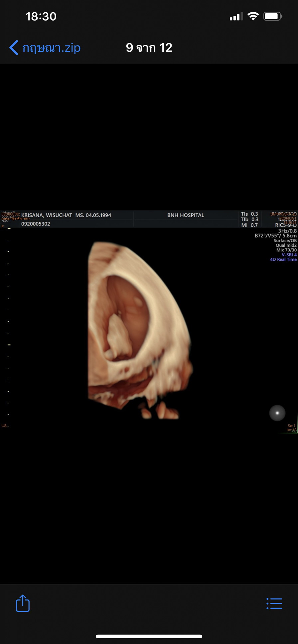Tap the battery indicator icon

[272, 16]
